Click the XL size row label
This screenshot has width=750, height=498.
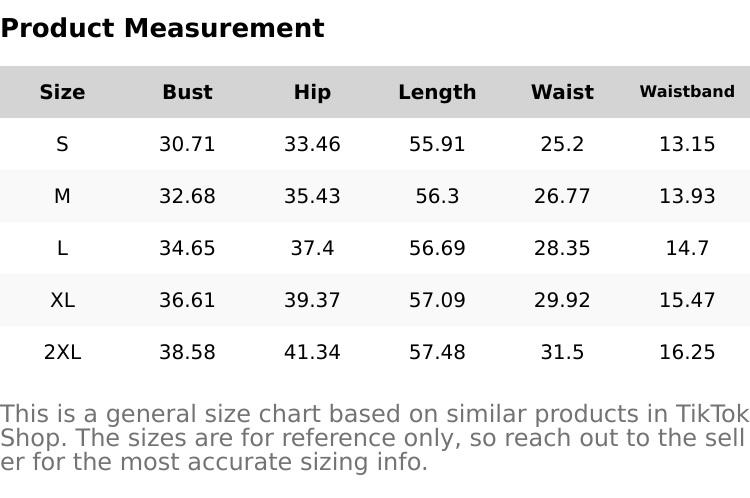click(x=62, y=300)
